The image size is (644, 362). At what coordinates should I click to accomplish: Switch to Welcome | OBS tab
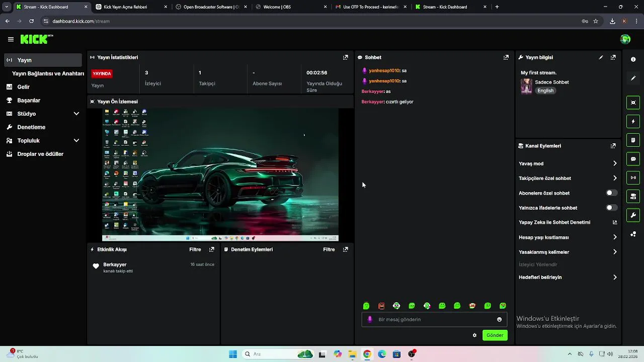[x=290, y=7]
